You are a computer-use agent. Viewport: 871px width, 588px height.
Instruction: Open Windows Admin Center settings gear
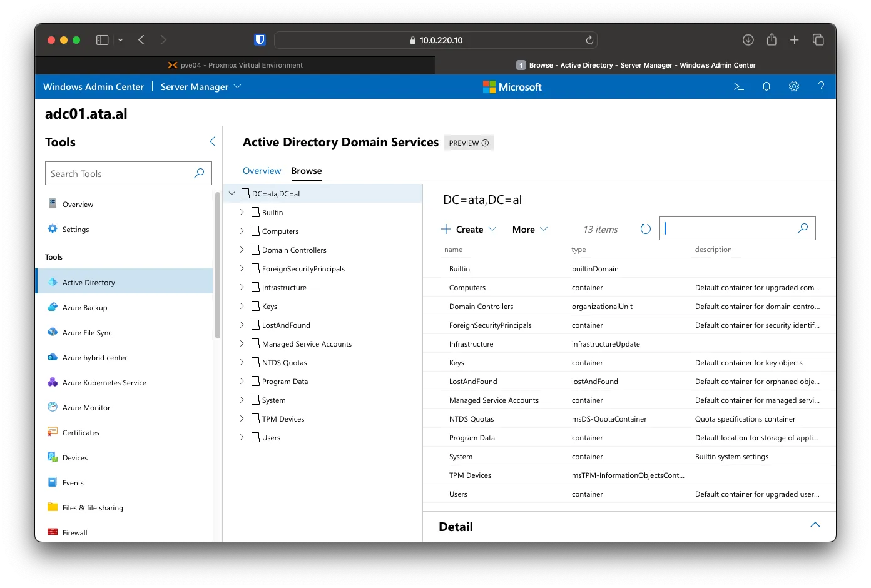tap(794, 87)
